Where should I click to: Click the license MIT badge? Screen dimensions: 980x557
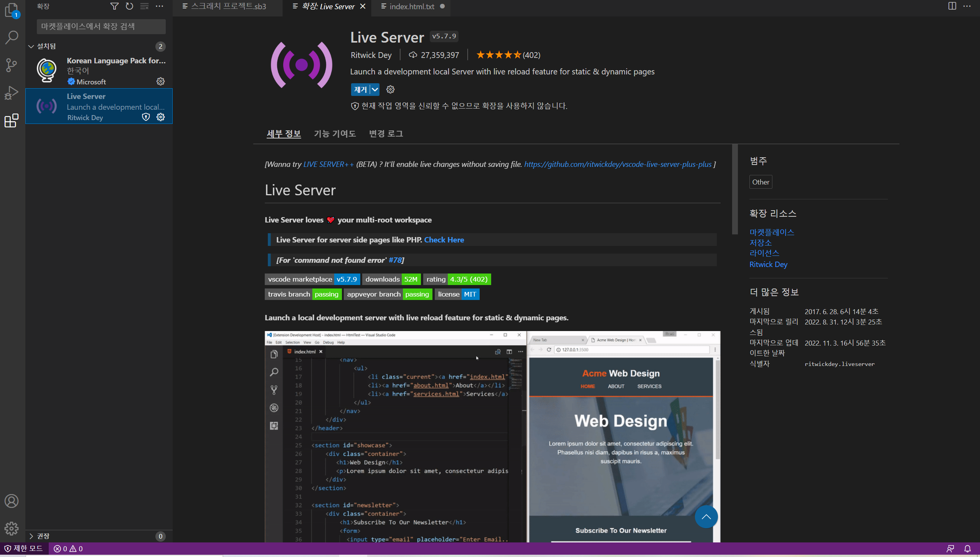(x=457, y=294)
